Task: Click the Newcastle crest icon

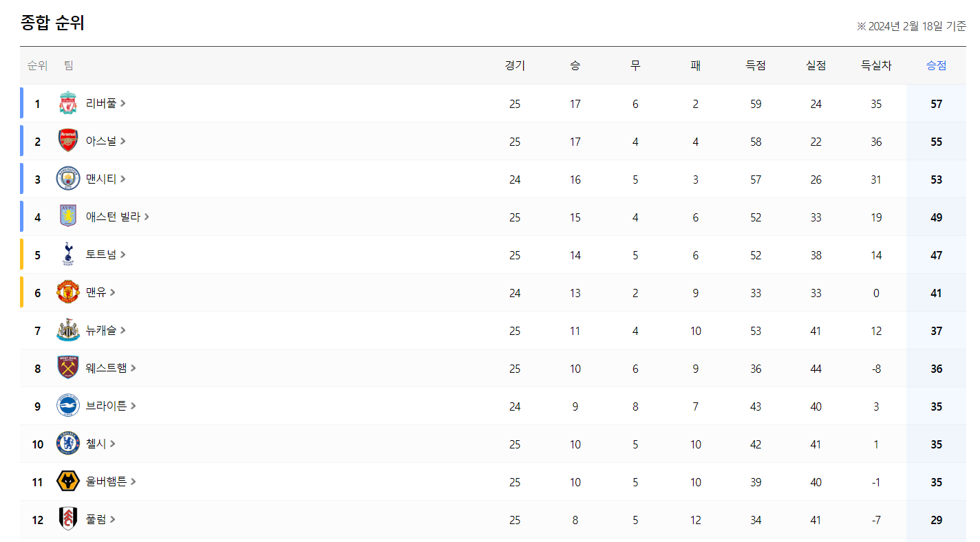Action: pos(67,330)
